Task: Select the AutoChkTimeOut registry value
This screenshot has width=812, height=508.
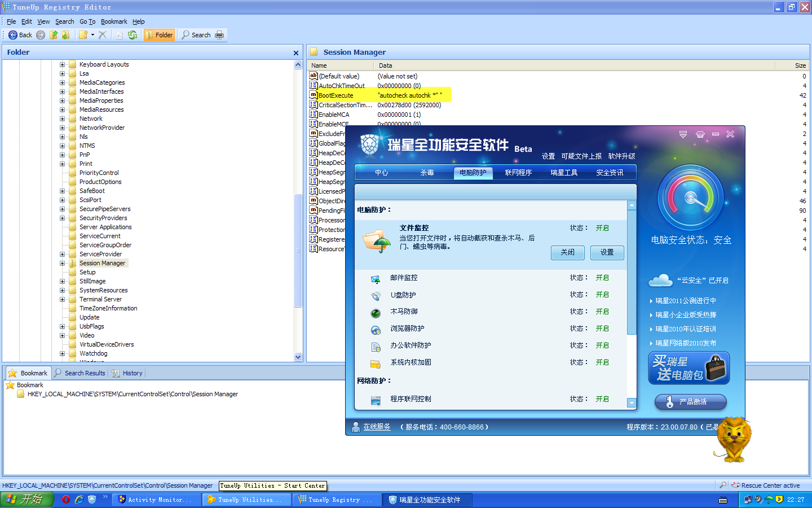Action: pos(342,86)
